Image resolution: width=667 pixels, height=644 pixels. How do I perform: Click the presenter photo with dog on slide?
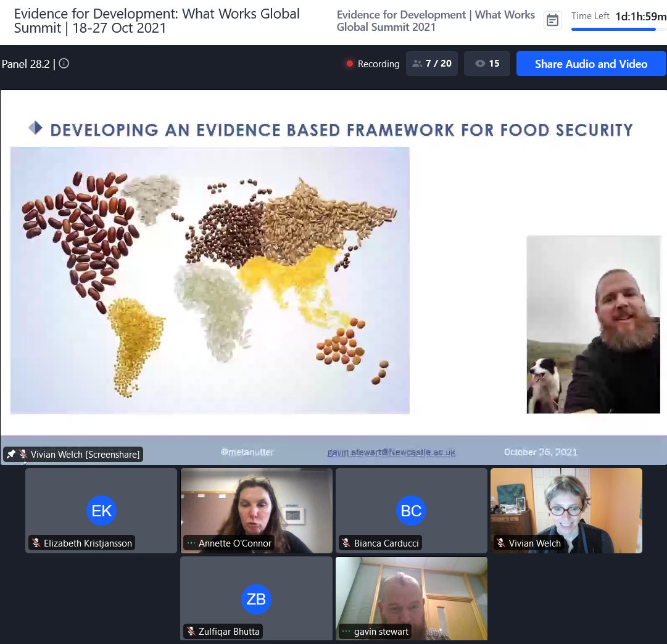tap(594, 324)
